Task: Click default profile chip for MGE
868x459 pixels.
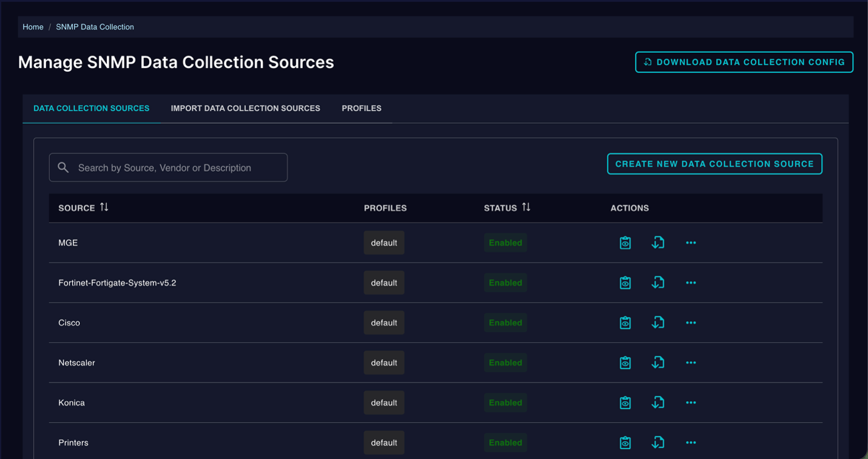Action: click(x=384, y=243)
